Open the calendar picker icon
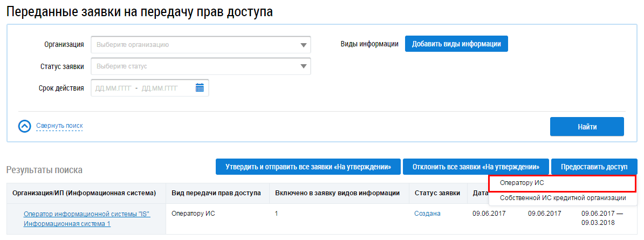Image resolution: width=644 pixels, height=240 pixels. click(x=200, y=88)
